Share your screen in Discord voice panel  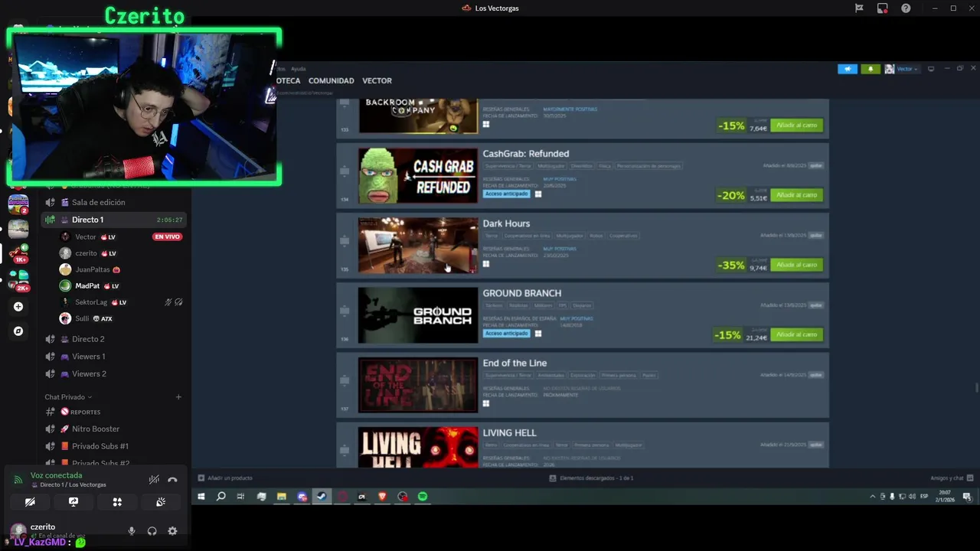click(x=73, y=502)
